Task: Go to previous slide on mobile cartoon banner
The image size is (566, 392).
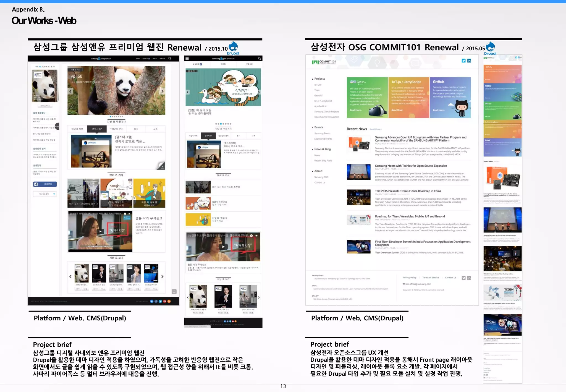Action: [x=188, y=92]
